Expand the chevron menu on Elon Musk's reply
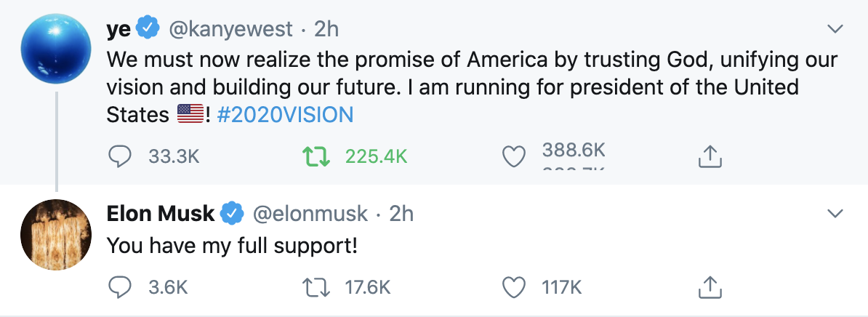 click(836, 214)
